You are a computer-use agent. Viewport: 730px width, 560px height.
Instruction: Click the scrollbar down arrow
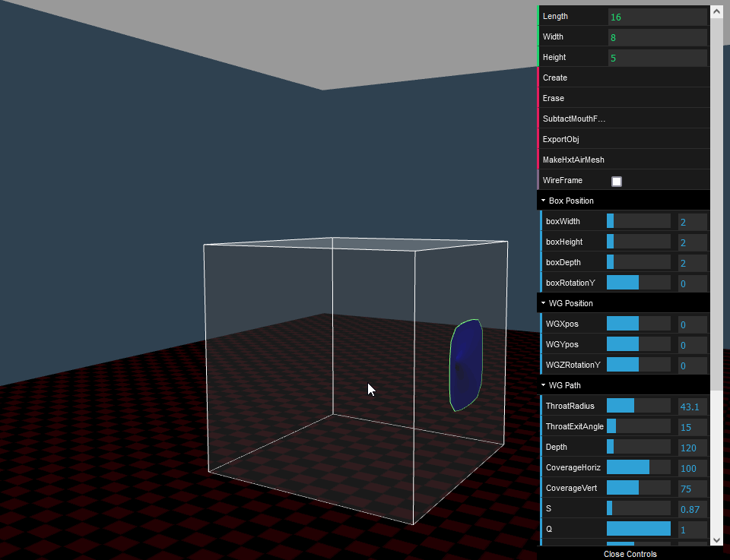(716, 539)
